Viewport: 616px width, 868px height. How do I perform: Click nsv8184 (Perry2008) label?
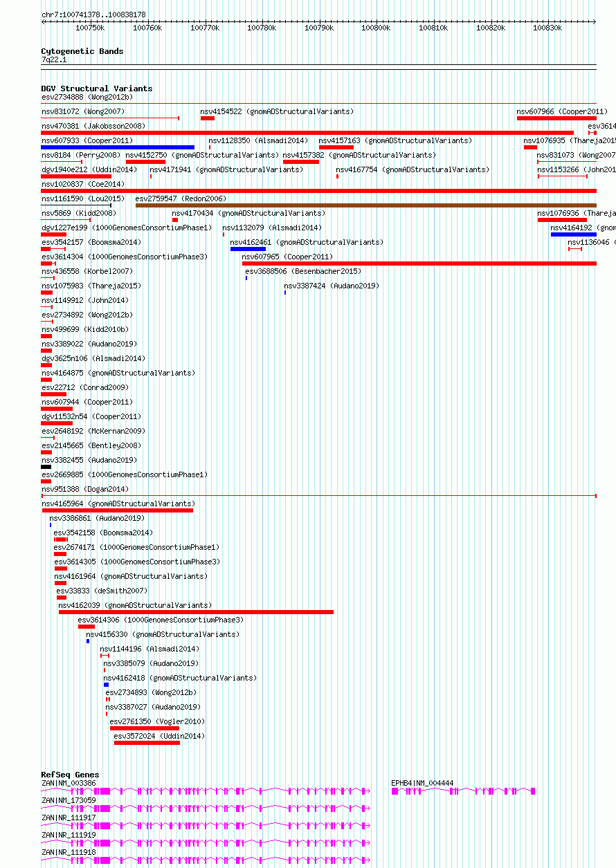coord(81,156)
